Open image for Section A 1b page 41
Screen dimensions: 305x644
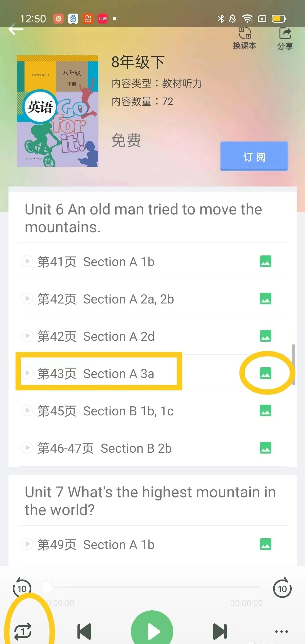pos(265,261)
